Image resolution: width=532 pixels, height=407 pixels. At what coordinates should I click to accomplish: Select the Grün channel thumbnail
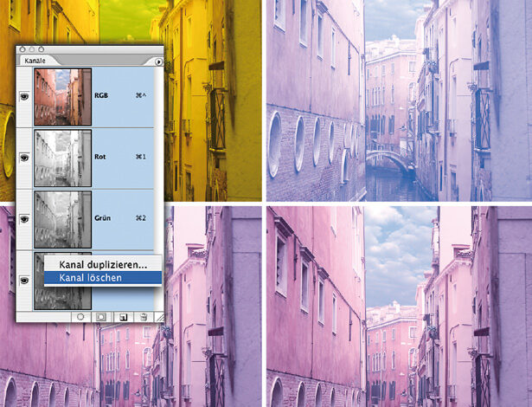tap(62, 219)
